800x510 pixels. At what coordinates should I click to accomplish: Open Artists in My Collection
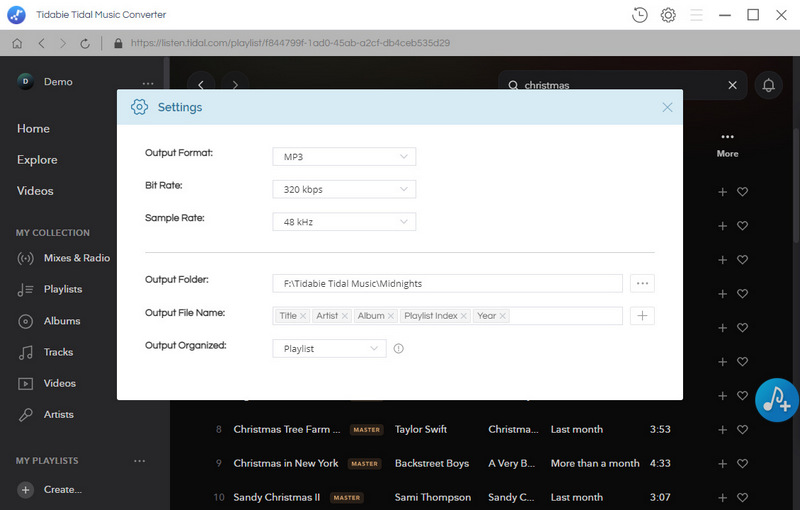45,415
